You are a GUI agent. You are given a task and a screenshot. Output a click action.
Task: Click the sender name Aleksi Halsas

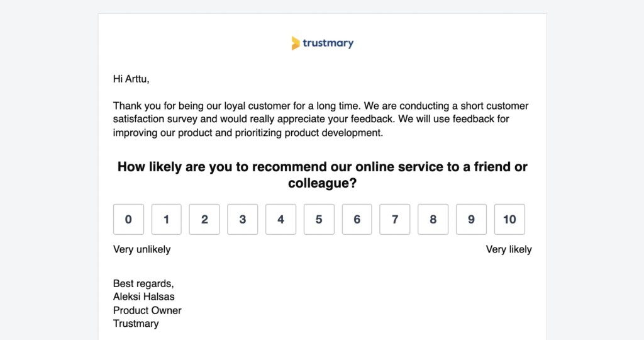pyautogui.click(x=144, y=297)
